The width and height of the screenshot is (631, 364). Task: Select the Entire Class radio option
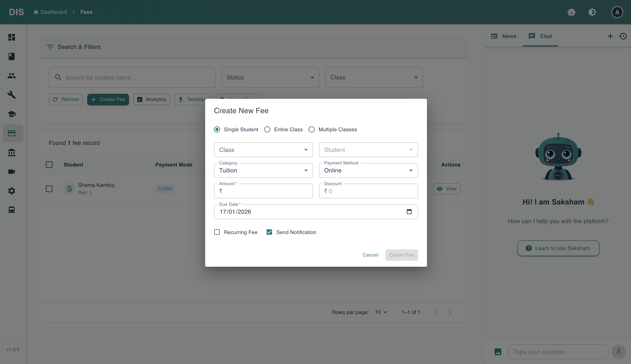[x=267, y=130]
